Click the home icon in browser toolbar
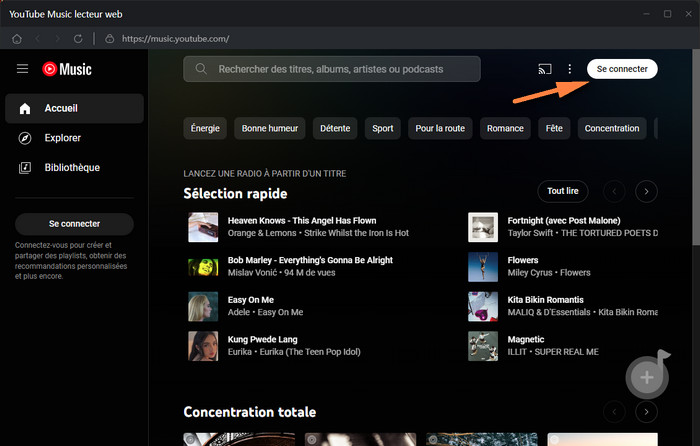This screenshot has width=700, height=446. coord(16,39)
